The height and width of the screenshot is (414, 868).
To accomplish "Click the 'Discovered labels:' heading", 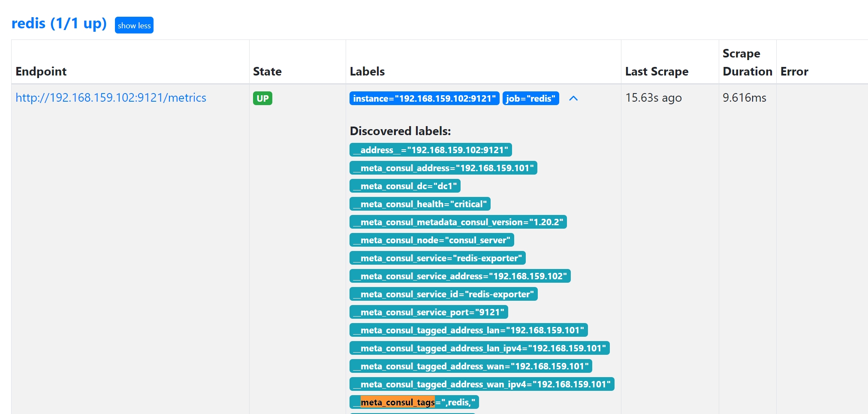I will [400, 131].
